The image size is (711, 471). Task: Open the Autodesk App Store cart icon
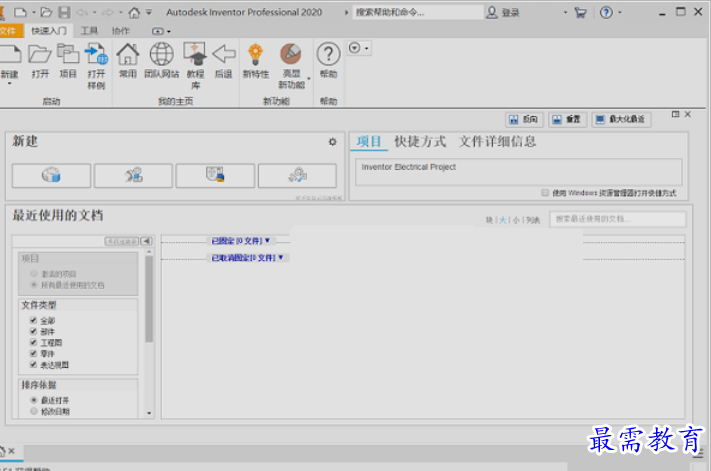point(580,13)
